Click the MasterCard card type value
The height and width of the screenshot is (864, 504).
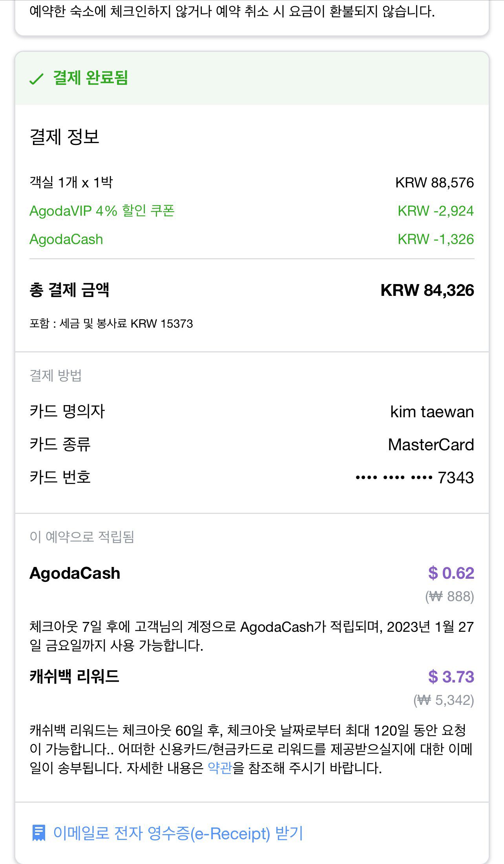pos(431,445)
